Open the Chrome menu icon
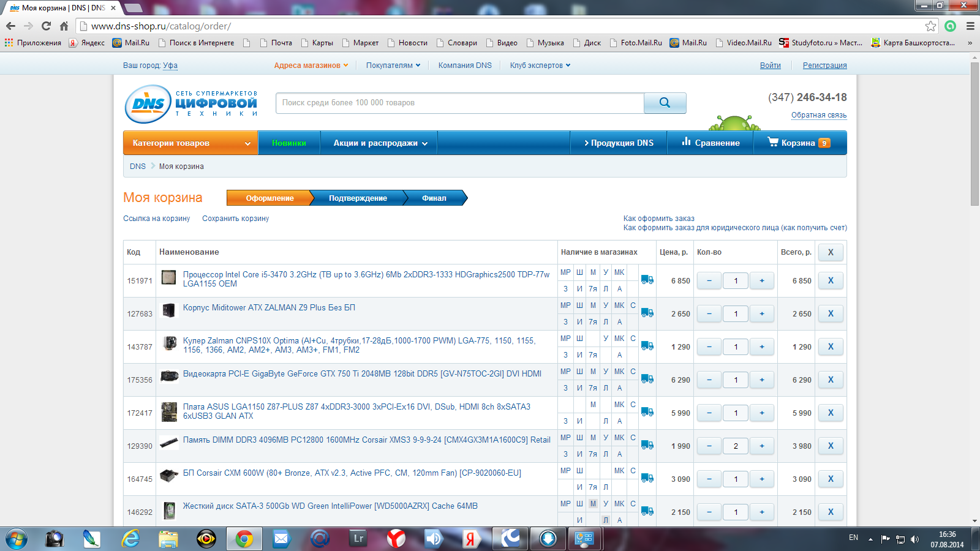 (970, 26)
